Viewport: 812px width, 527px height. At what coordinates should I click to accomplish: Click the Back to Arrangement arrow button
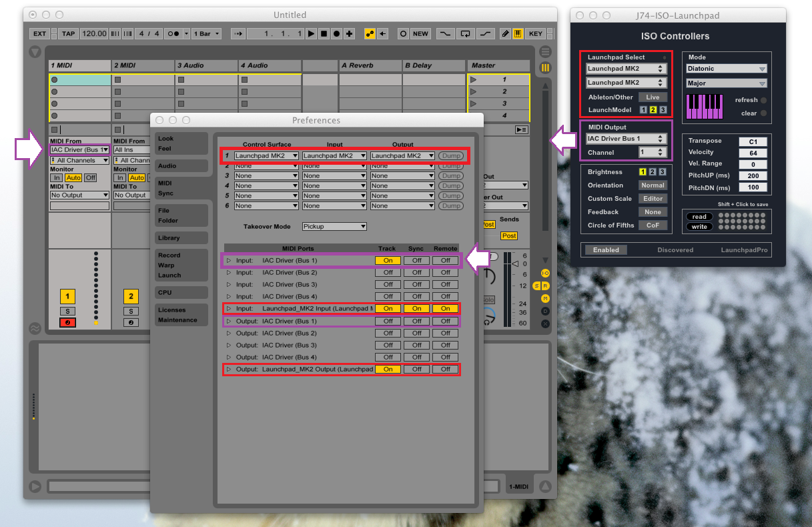(x=382, y=33)
